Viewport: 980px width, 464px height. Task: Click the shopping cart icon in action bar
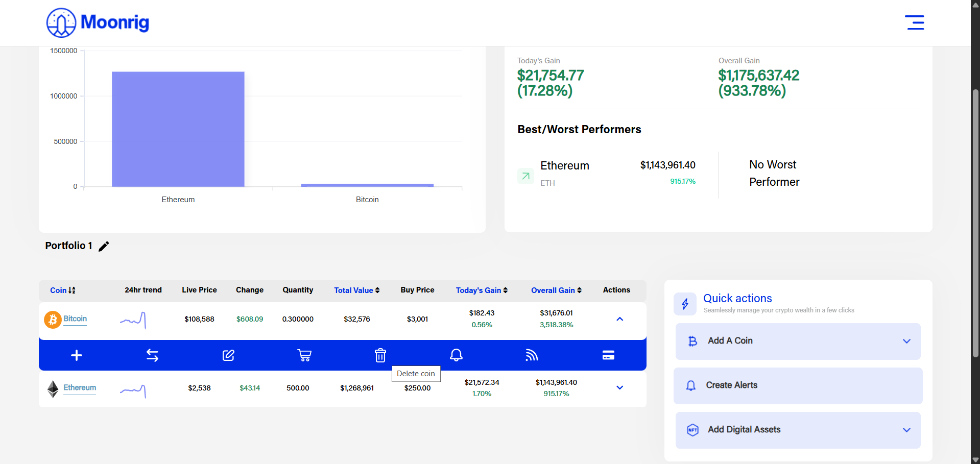click(304, 355)
